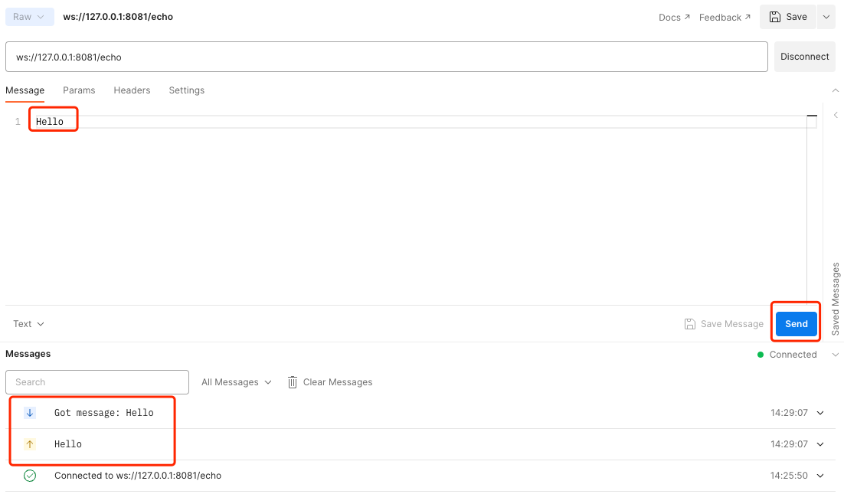Click the blue down-arrow on the received message
Viewport: 844px width, 504px height.
[29, 412]
